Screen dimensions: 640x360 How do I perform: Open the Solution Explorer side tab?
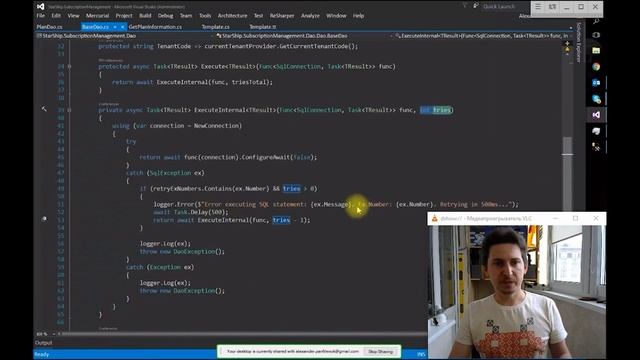(578, 42)
